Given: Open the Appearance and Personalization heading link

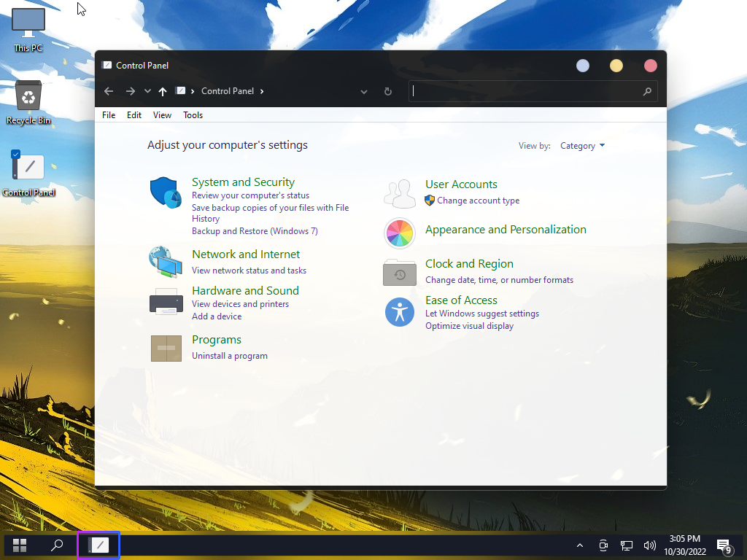Looking at the screenshot, I should (x=506, y=229).
